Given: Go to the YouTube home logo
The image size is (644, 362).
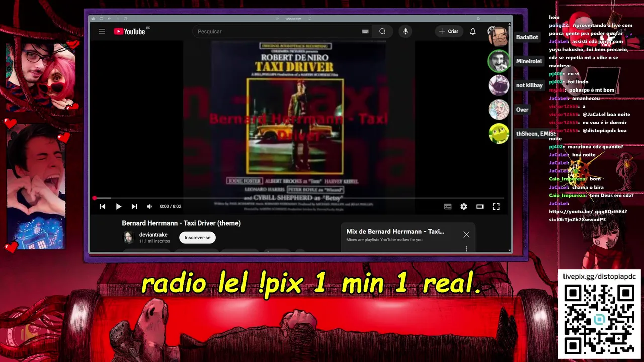Looking at the screenshot, I should point(129,31).
